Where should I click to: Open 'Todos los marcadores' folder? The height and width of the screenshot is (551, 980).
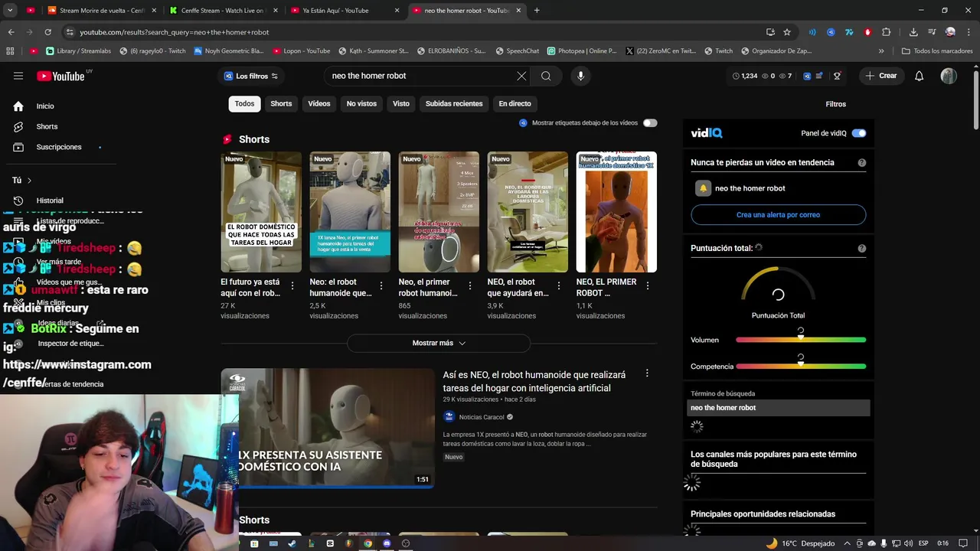pyautogui.click(x=937, y=51)
